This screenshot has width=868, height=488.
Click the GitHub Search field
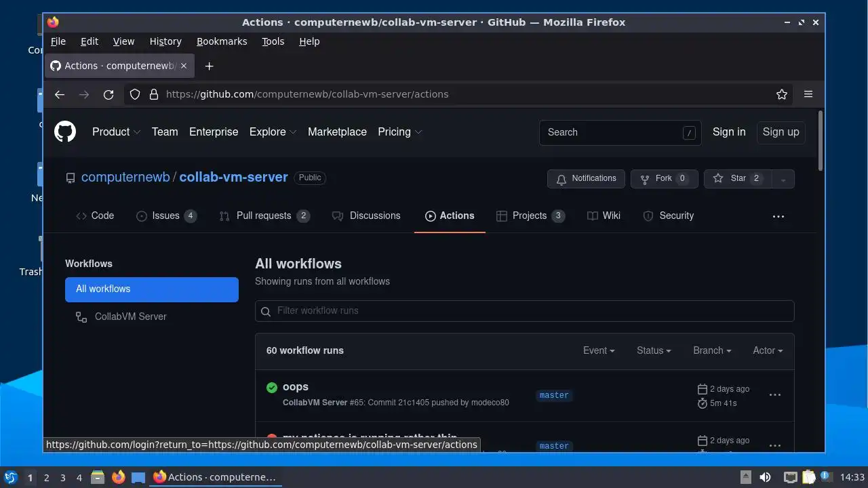(x=620, y=132)
